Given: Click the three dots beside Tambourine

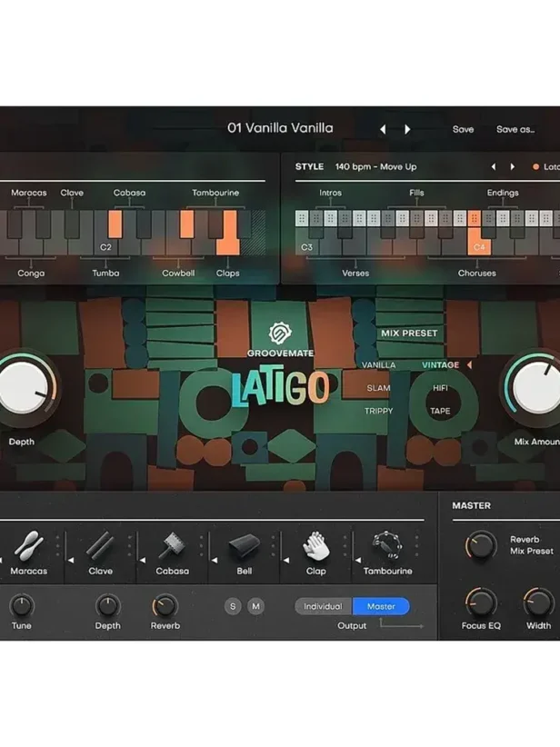Looking at the screenshot, I should coord(417,546).
